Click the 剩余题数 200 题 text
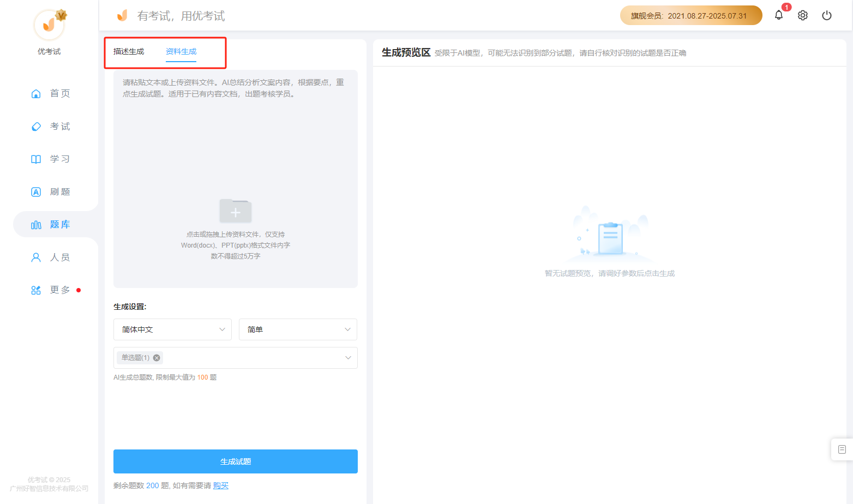 point(142,485)
